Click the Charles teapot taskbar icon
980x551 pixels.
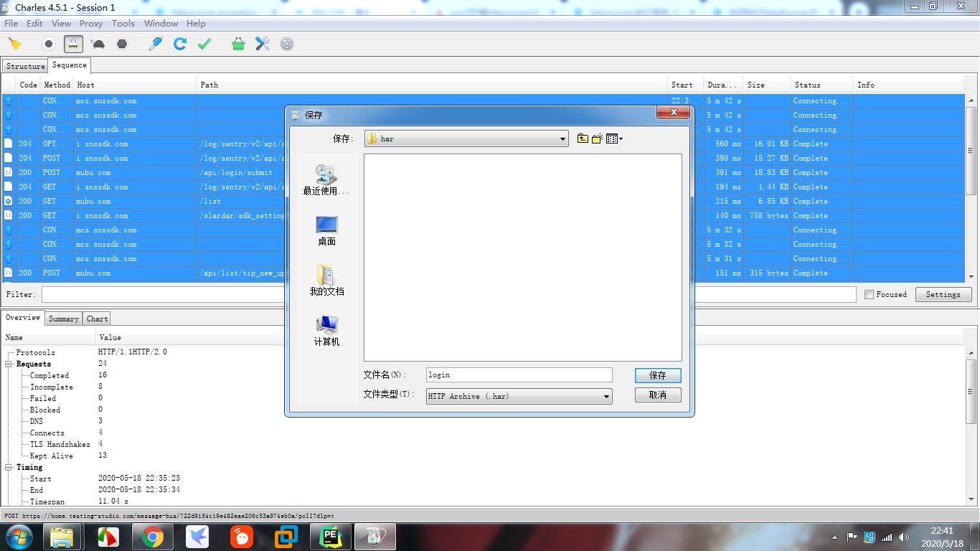375,537
